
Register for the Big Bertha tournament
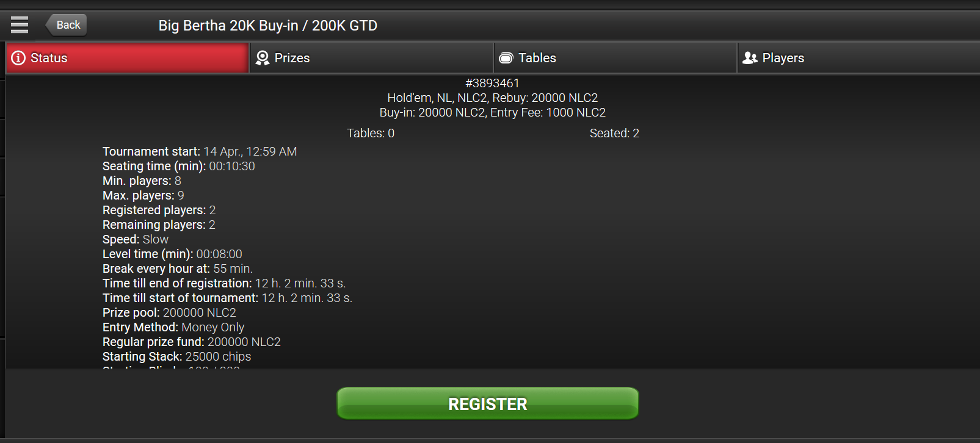click(488, 403)
